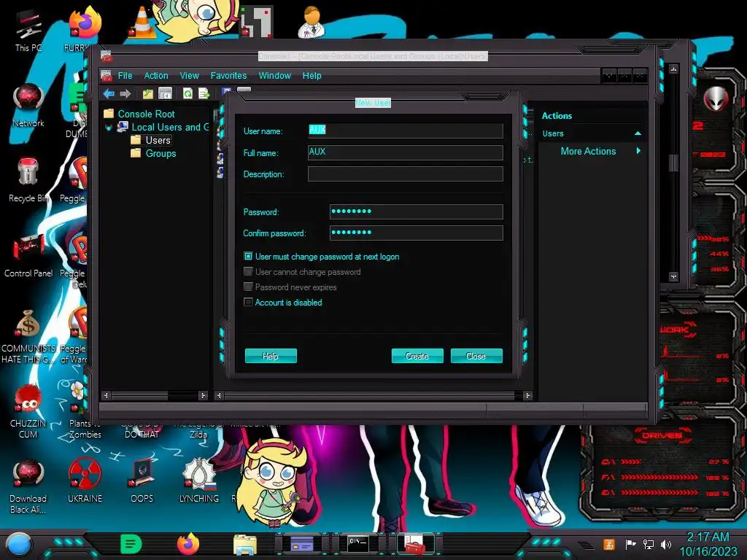Click scroll-right arrow of console tree scrollbar

[204, 395]
